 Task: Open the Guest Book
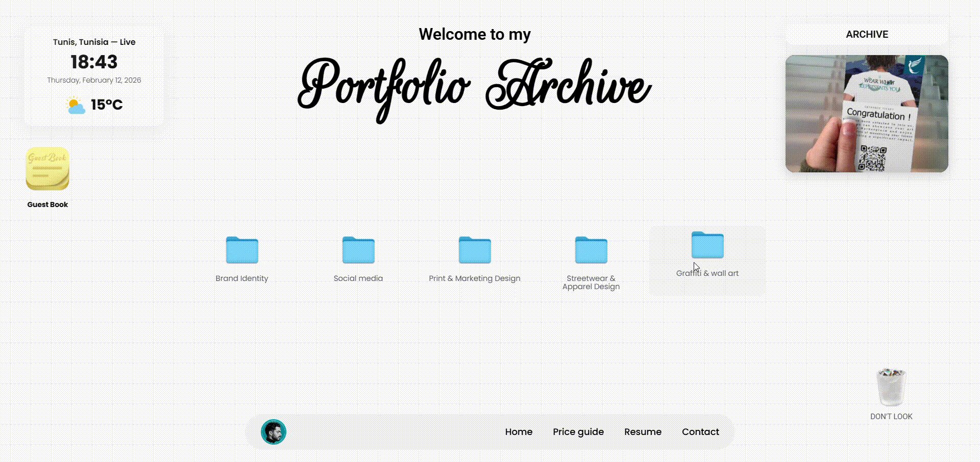tap(47, 169)
